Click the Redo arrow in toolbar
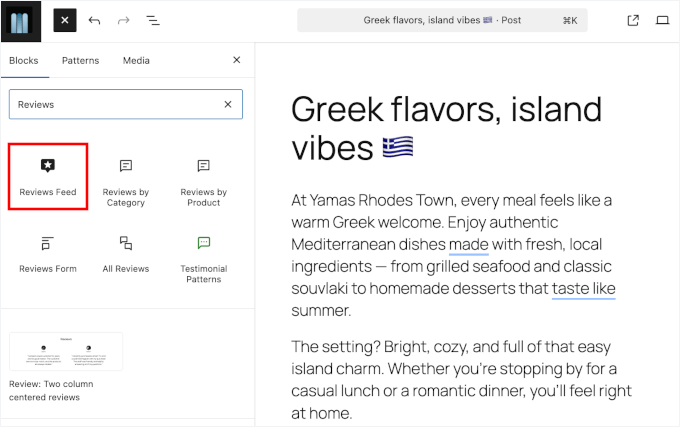 pyautogui.click(x=124, y=20)
